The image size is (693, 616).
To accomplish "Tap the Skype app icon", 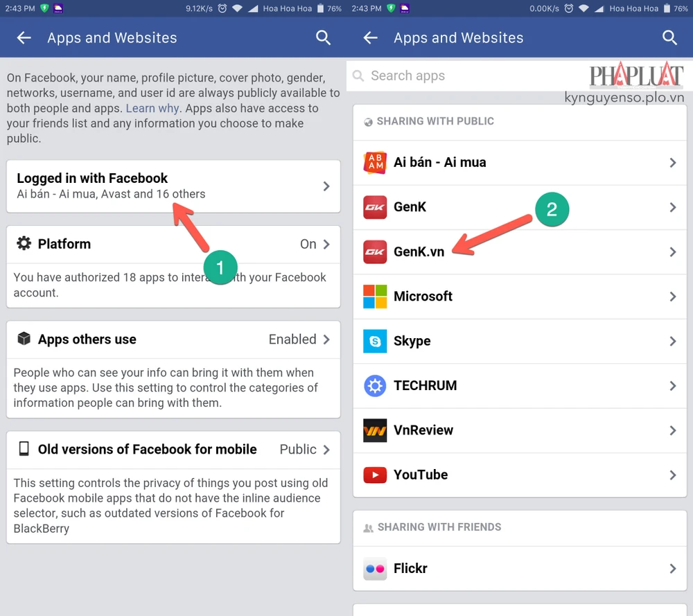I will coord(375,341).
